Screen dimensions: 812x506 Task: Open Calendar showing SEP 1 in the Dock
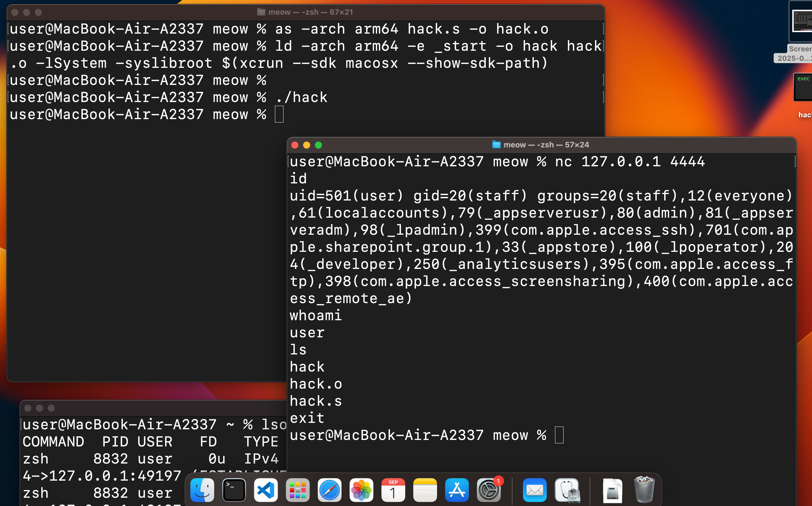(x=393, y=490)
